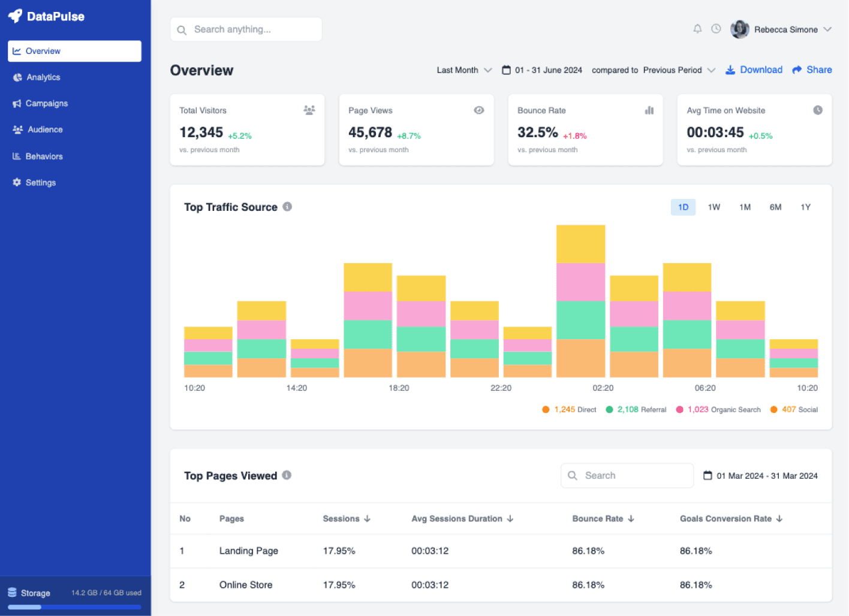Click the eye icon on Page Views card
The image size is (849, 616).
pyautogui.click(x=479, y=110)
